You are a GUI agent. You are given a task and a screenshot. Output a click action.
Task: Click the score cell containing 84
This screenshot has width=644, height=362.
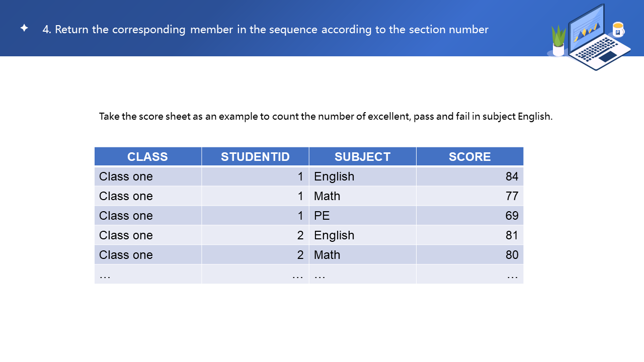pyautogui.click(x=469, y=176)
